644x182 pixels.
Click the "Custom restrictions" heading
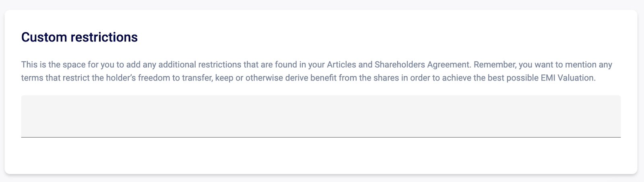pos(79,37)
